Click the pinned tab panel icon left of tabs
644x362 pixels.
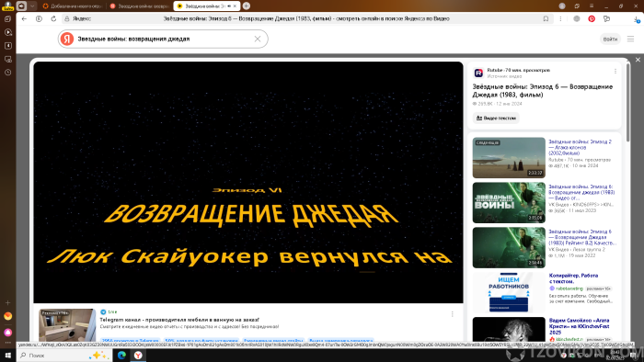click(x=21, y=6)
